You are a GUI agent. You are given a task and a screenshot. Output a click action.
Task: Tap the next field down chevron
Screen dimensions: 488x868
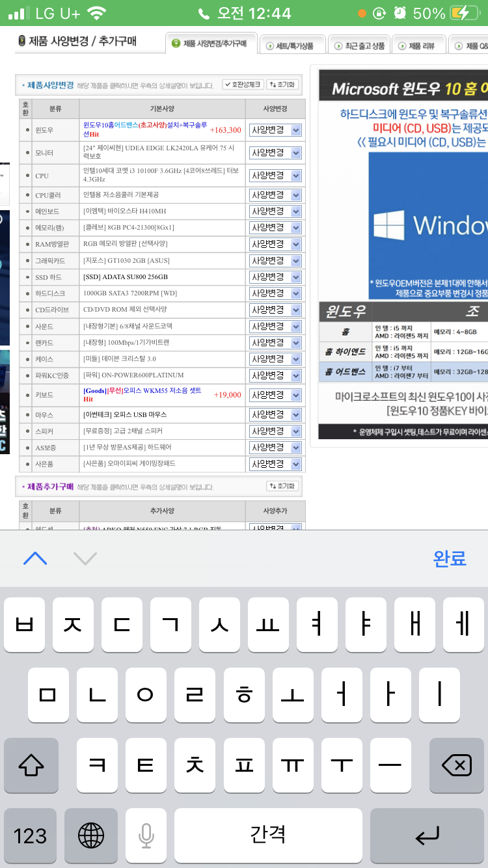(x=85, y=558)
